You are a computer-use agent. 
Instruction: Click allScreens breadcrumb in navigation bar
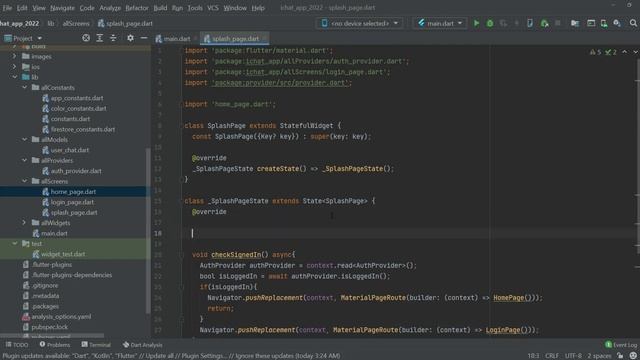(x=76, y=24)
